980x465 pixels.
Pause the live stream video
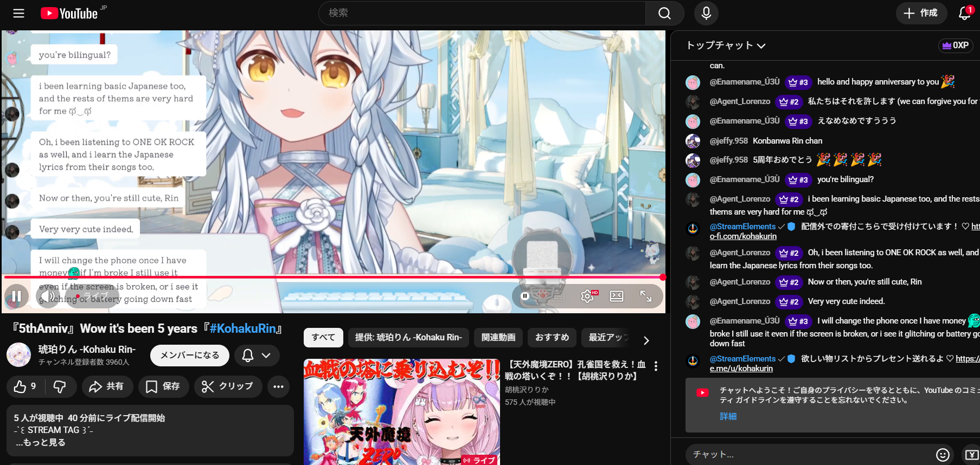pyautogui.click(x=17, y=296)
